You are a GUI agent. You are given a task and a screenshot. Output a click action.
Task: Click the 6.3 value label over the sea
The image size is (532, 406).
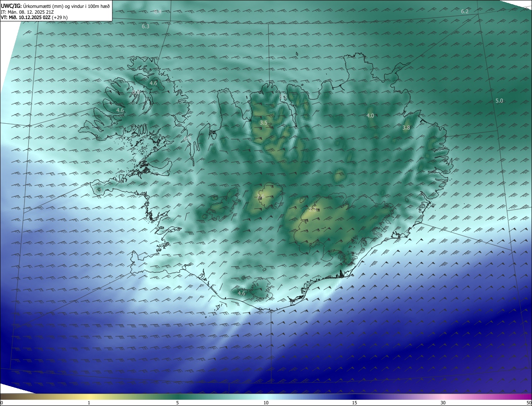(145, 27)
